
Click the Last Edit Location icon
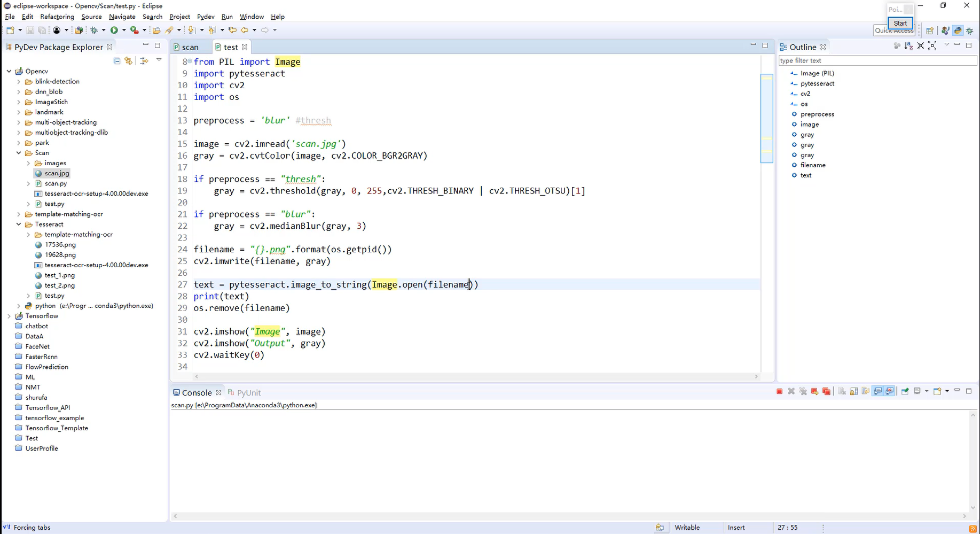pos(232,30)
